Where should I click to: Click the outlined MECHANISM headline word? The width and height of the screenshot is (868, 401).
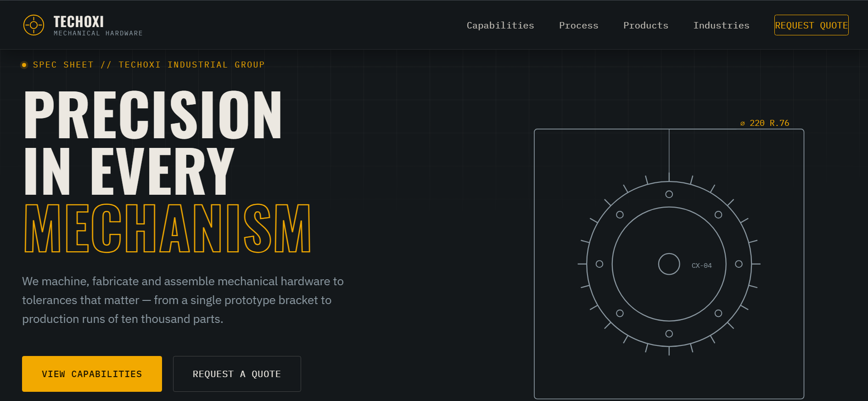click(x=168, y=228)
